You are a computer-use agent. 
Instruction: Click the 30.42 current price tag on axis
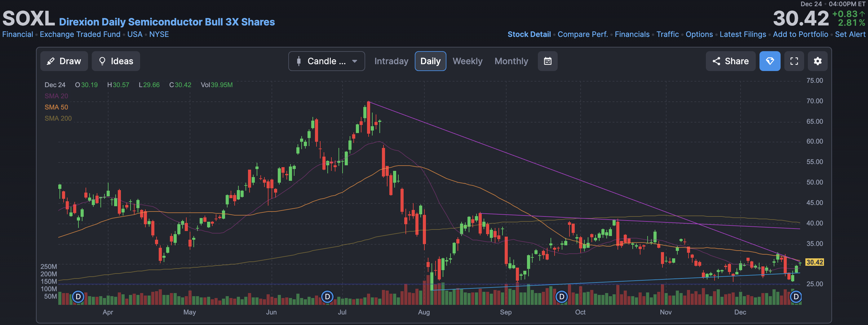[x=814, y=262]
